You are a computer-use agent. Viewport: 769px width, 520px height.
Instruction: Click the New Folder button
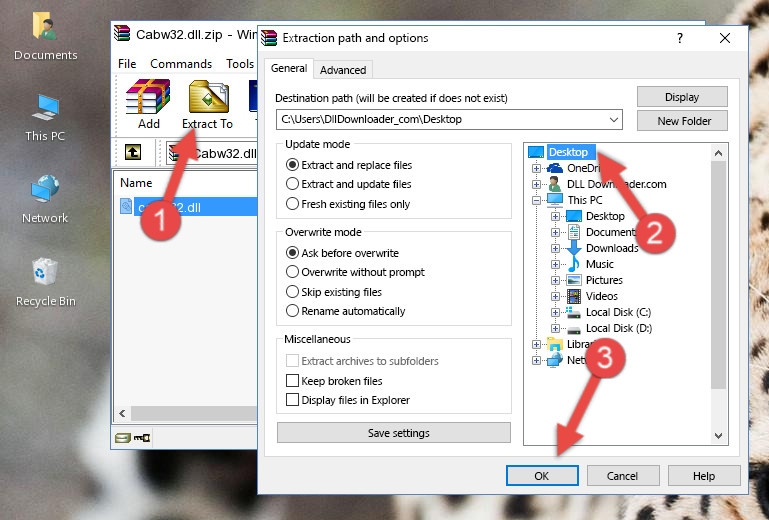click(682, 121)
